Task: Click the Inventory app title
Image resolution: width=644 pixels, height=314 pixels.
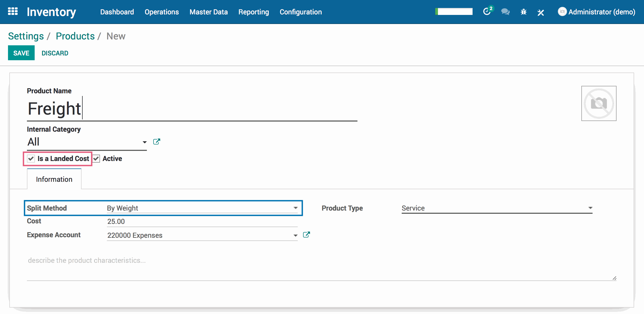Action: tap(51, 12)
